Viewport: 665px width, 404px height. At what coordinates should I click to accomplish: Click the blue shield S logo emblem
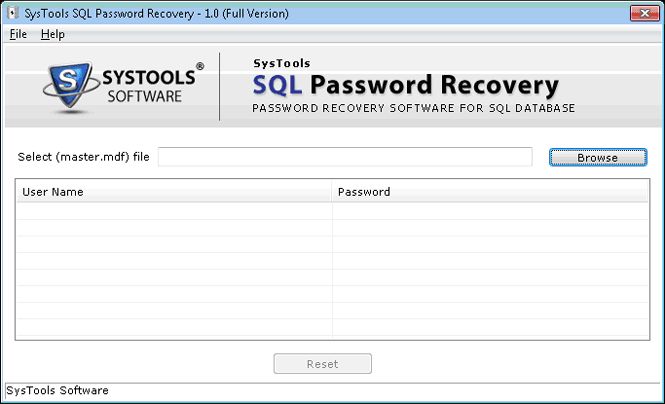coord(65,86)
